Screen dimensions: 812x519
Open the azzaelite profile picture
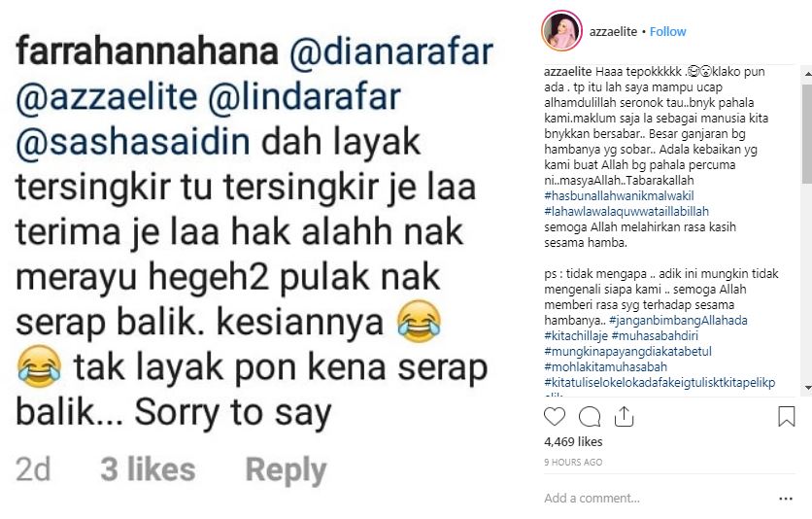pyautogui.click(x=561, y=31)
